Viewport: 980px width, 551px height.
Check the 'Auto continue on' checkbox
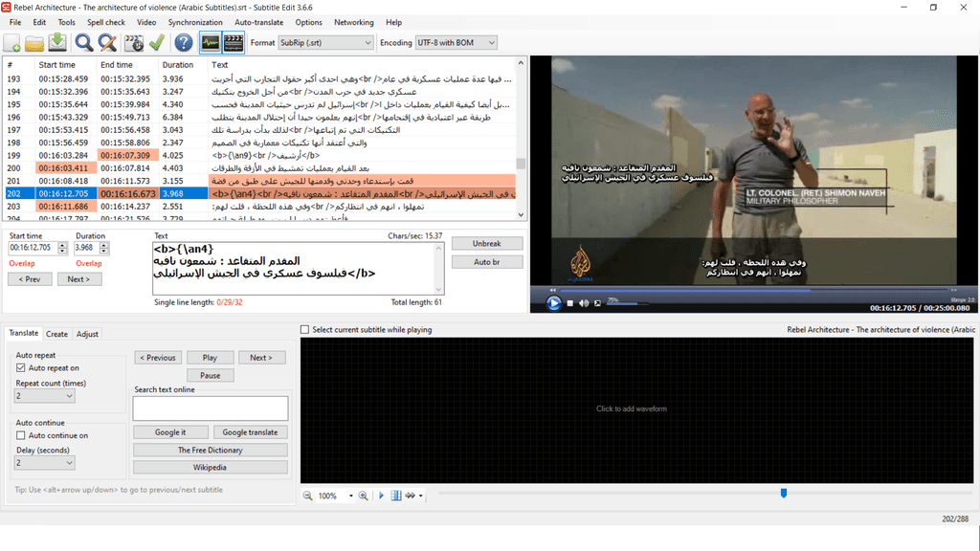21,435
